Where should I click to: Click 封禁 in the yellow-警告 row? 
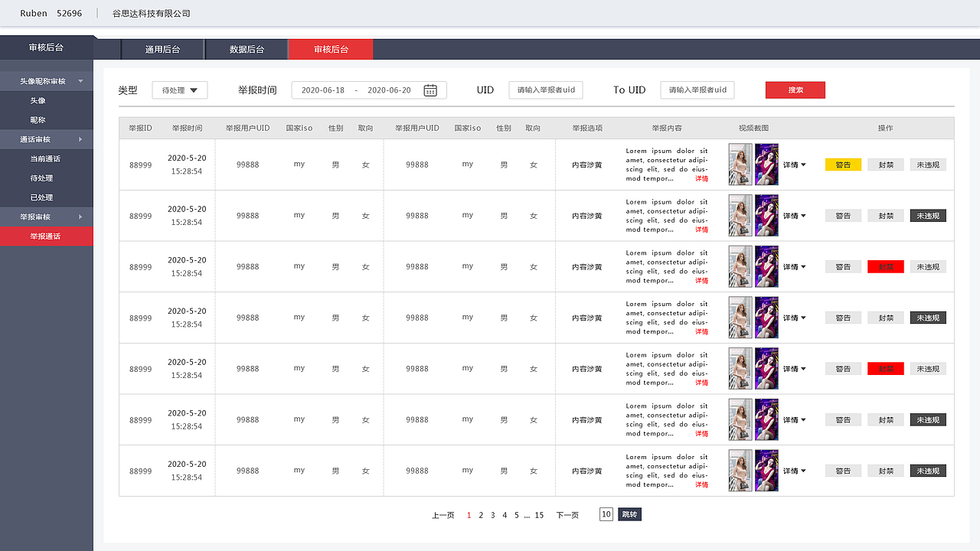click(886, 165)
